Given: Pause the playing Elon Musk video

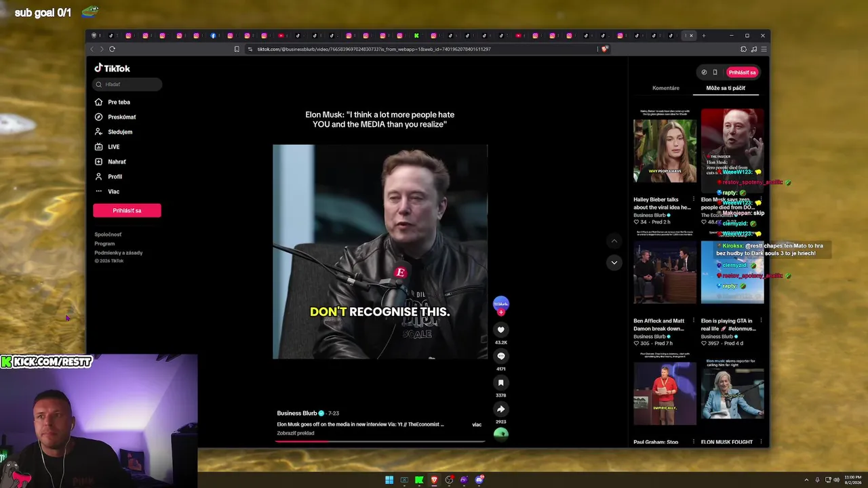Looking at the screenshot, I should [x=380, y=251].
